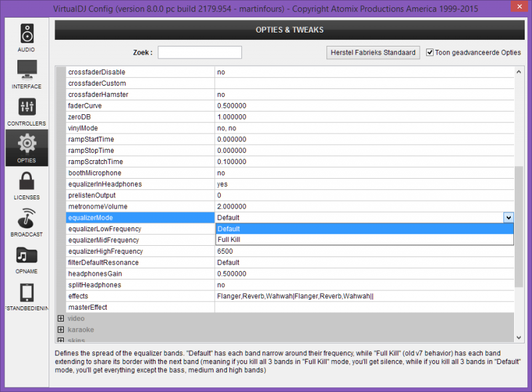The height and width of the screenshot is (392, 532).
Task: Edit metronomeVolume value 2.000000
Action: (x=364, y=206)
